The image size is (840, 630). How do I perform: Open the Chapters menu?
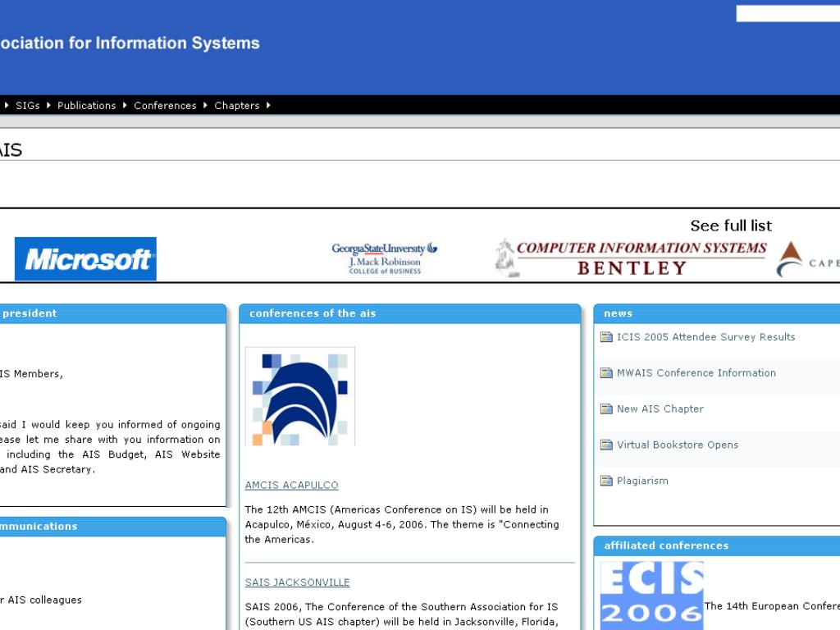point(237,106)
